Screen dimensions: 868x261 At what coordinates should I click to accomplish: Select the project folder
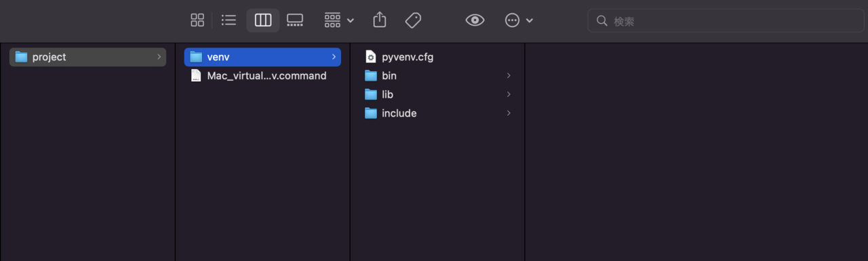pos(87,57)
